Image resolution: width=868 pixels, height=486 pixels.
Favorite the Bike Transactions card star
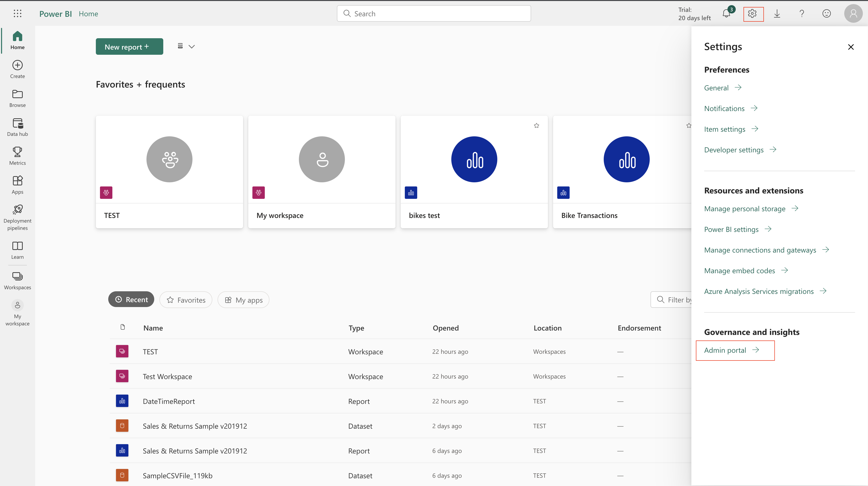688,126
